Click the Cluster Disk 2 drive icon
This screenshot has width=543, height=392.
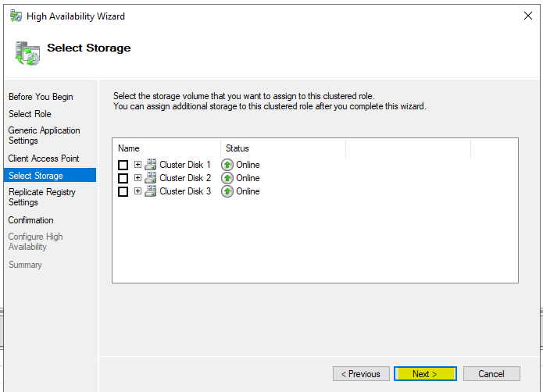(151, 178)
